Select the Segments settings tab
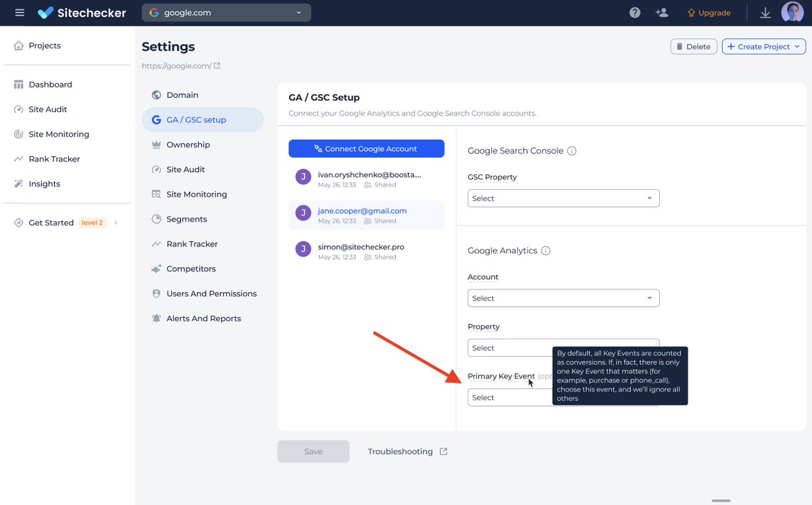This screenshot has height=505, width=812. 202,219
